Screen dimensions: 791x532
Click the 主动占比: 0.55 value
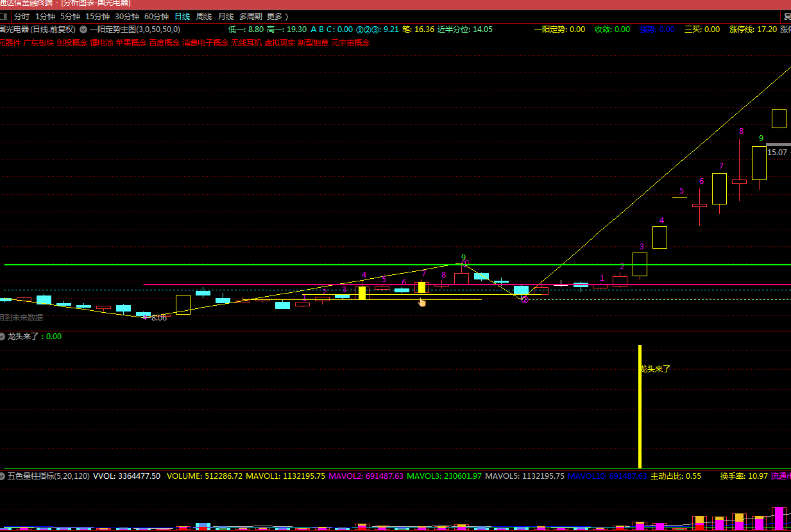point(676,476)
